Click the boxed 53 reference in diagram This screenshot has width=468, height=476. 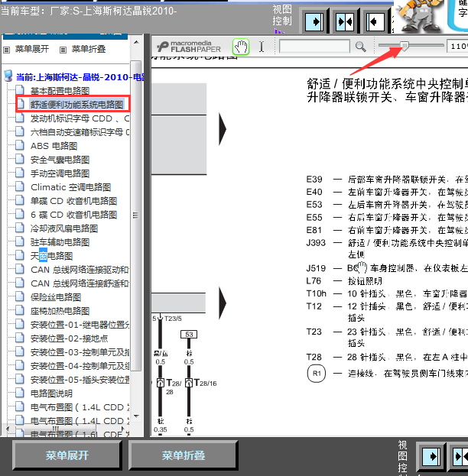pos(189,334)
